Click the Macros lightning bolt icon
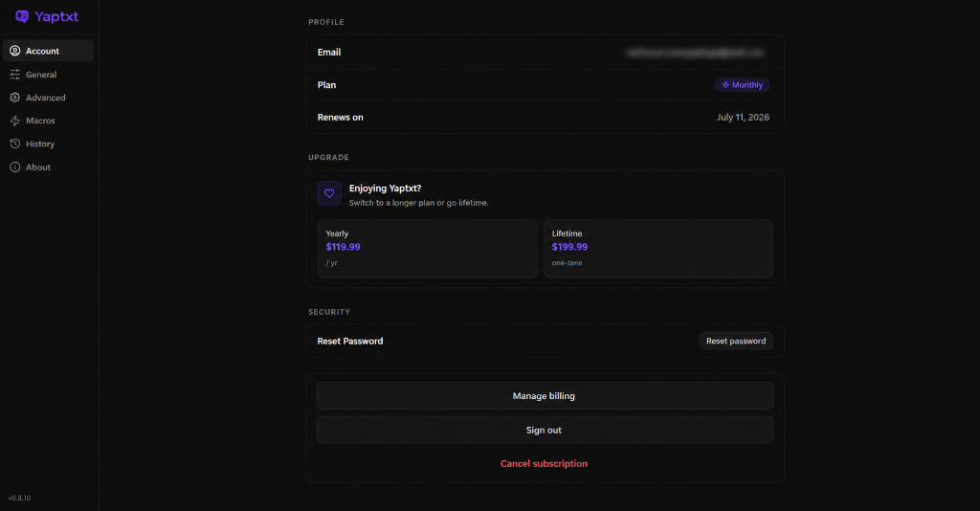Image resolution: width=980 pixels, height=511 pixels. pyautogui.click(x=15, y=121)
